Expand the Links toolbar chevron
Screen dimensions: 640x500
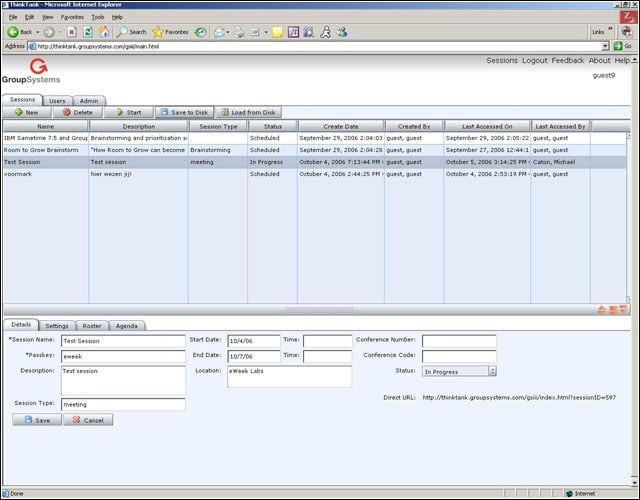tap(611, 29)
